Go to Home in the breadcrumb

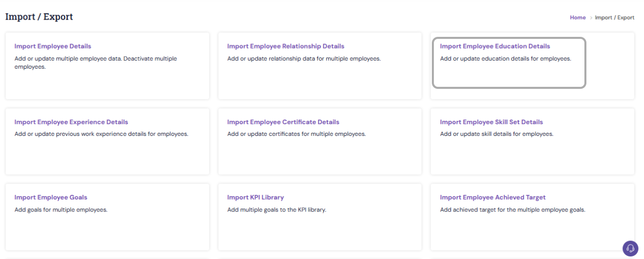(x=578, y=17)
